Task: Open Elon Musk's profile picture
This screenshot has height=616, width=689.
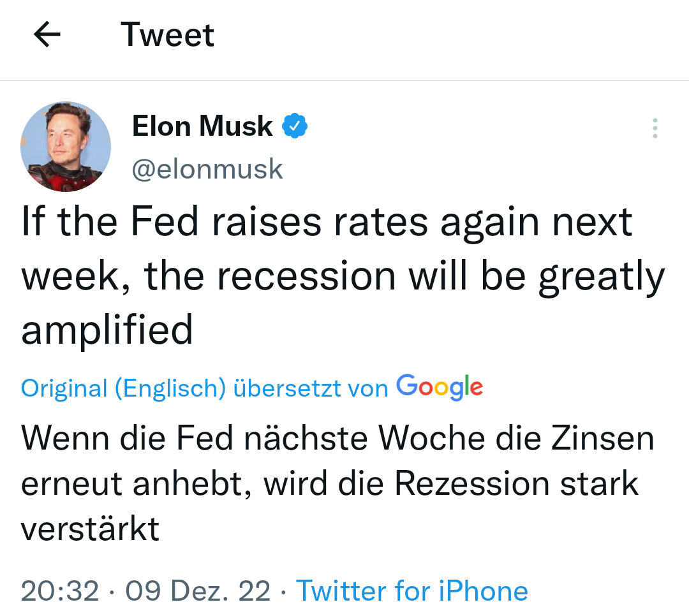Action: 66,147
